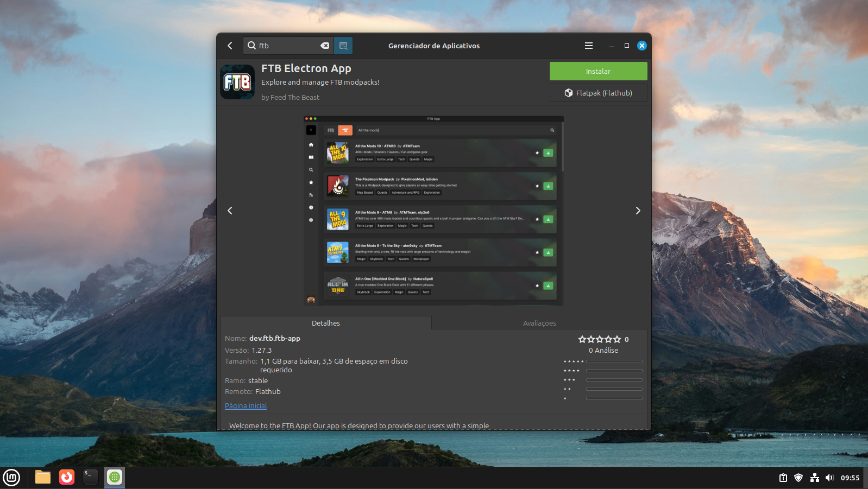This screenshot has width=868, height=489.
Task: Switch to the Avaliações tab
Action: point(539,323)
